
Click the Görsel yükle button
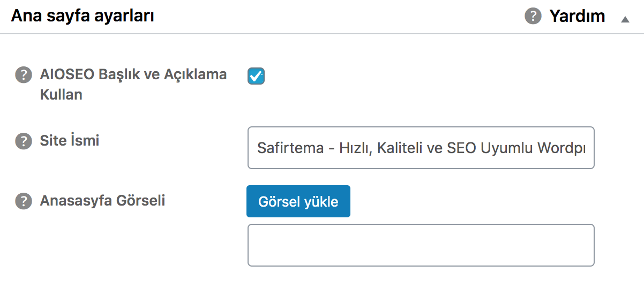[x=298, y=201]
